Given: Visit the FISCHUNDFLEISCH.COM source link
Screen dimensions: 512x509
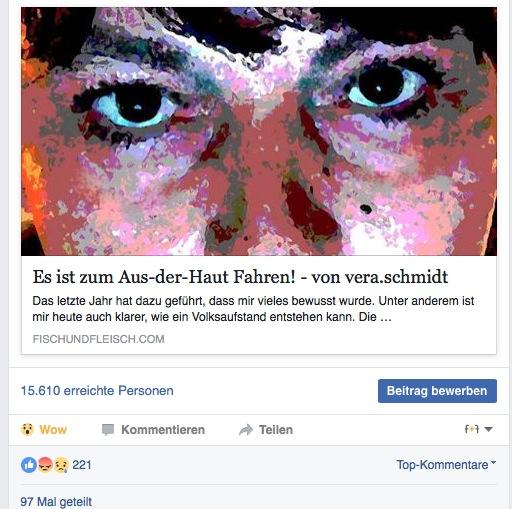Looking at the screenshot, I should point(98,339).
